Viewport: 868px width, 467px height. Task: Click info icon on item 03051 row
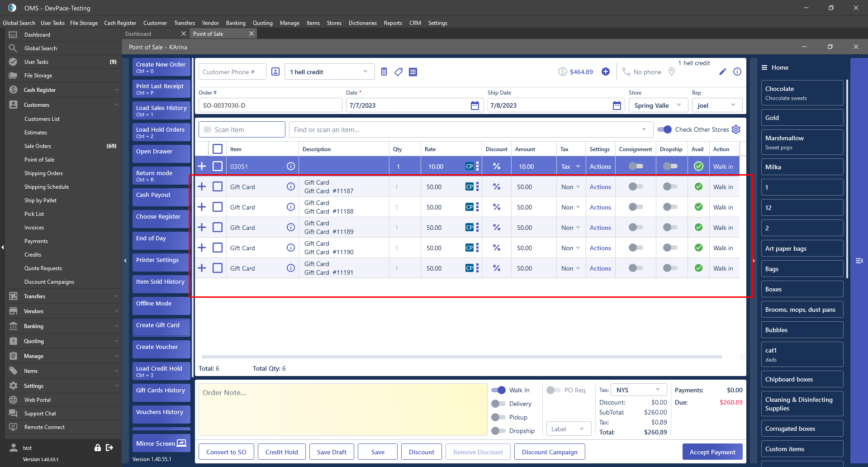click(291, 167)
